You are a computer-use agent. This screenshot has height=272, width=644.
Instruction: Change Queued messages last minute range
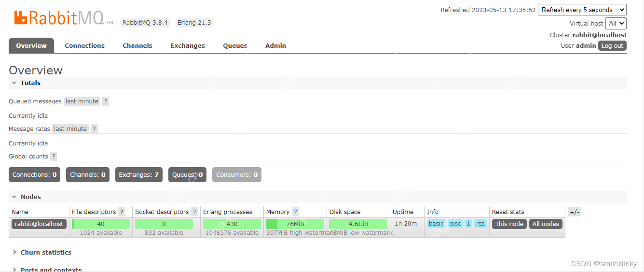(82, 101)
